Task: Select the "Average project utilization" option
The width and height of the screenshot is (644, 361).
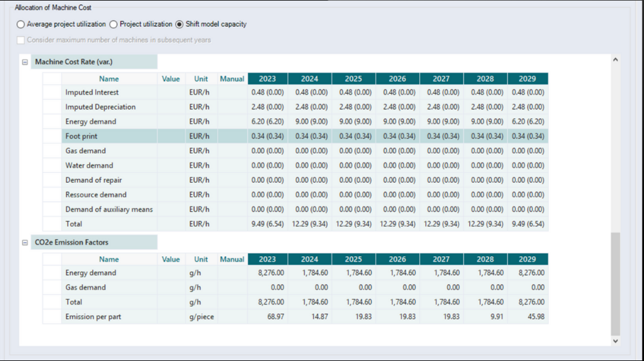Action: pyautogui.click(x=20, y=24)
